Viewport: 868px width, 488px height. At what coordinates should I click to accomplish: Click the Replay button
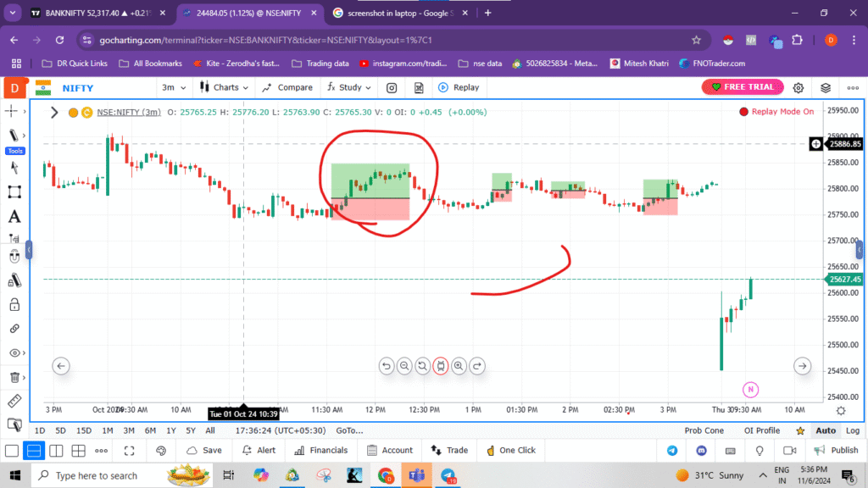pyautogui.click(x=459, y=87)
